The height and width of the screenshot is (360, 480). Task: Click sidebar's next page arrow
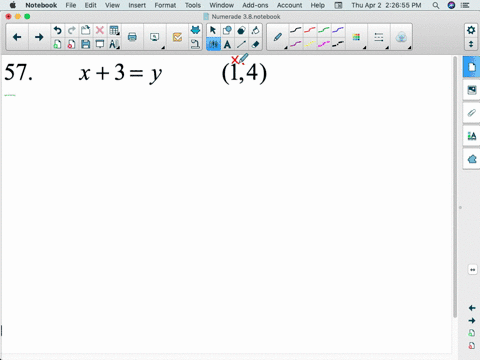click(x=472, y=320)
